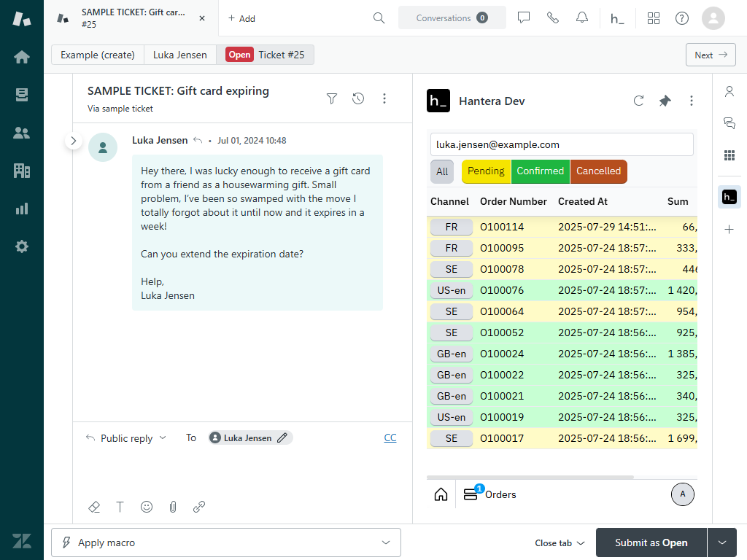The image size is (747, 560).
Task: Open the Organizations icon in sidebar
Action: click(22, 171)
